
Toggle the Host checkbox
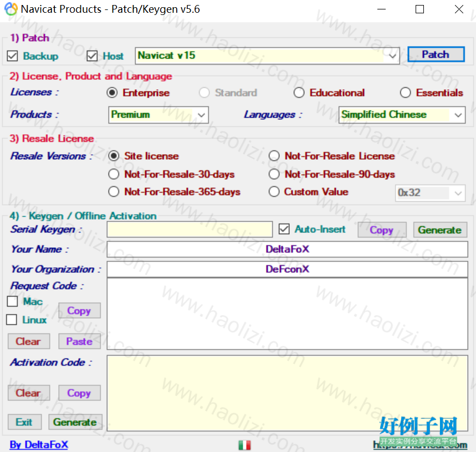click(92, 56)
